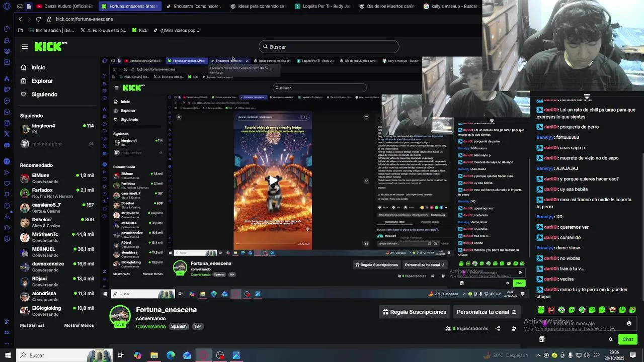Open the alondrissa recommended channel
This screenshot has height=362, width=644.
tap(57, 296)
